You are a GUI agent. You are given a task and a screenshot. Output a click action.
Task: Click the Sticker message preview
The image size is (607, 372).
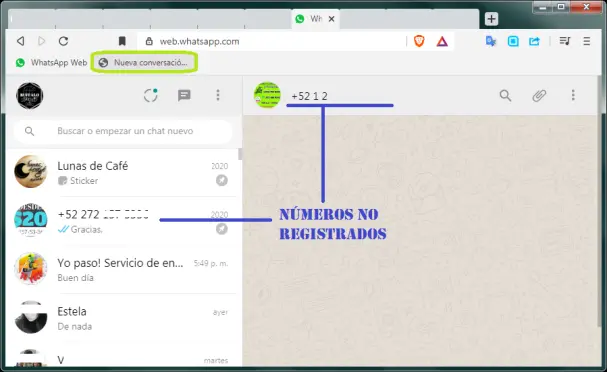(x=84, y=181)
